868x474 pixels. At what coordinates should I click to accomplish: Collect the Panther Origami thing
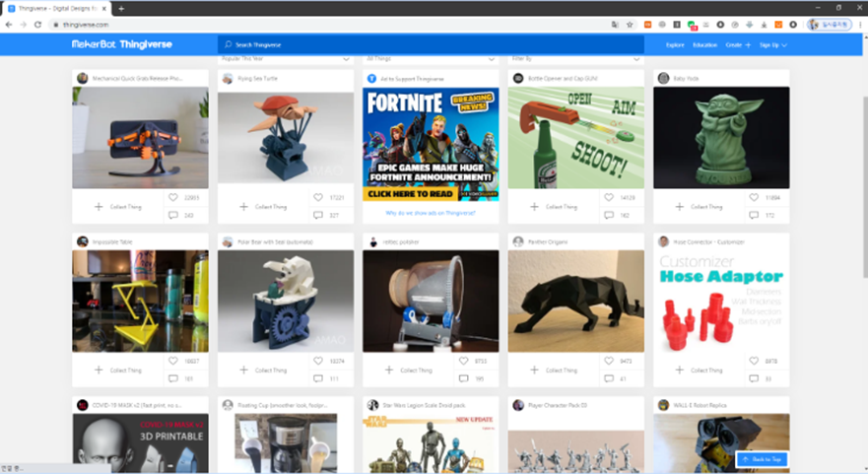tap(554, 370)
